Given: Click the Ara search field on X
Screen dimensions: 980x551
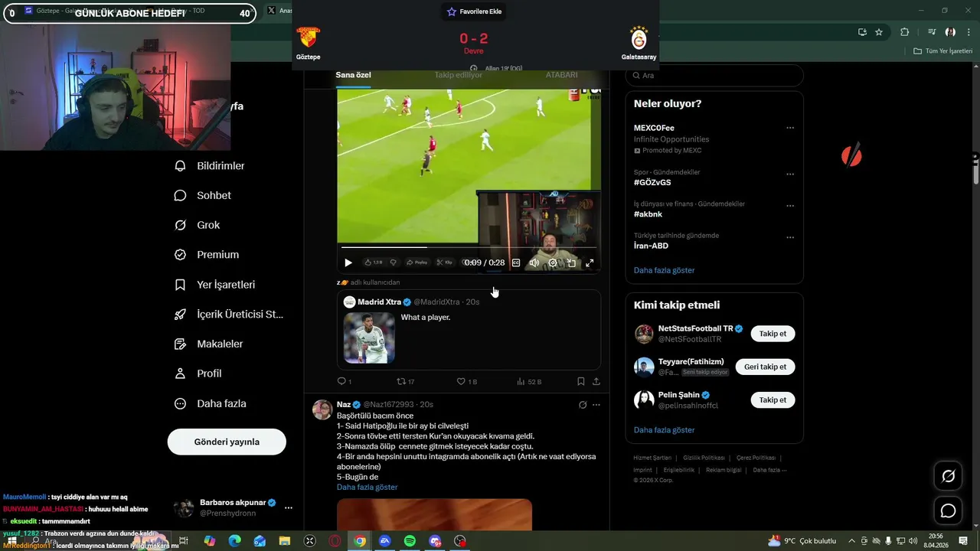Looking at the screenshot, I should [714, 75].
